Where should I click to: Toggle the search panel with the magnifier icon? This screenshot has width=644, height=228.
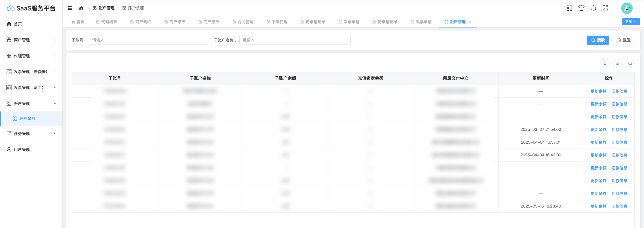point(630,63)
